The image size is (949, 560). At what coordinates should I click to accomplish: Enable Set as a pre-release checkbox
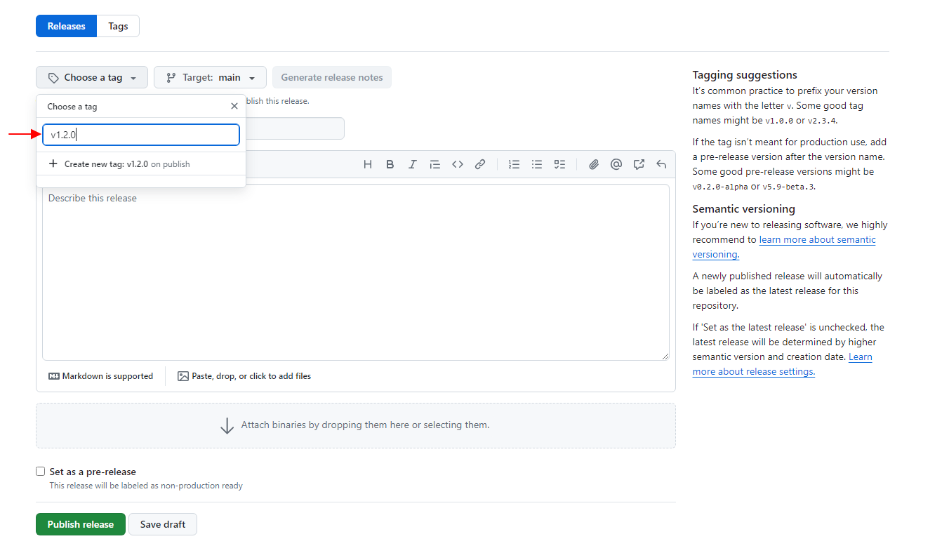tap(41, 472)
